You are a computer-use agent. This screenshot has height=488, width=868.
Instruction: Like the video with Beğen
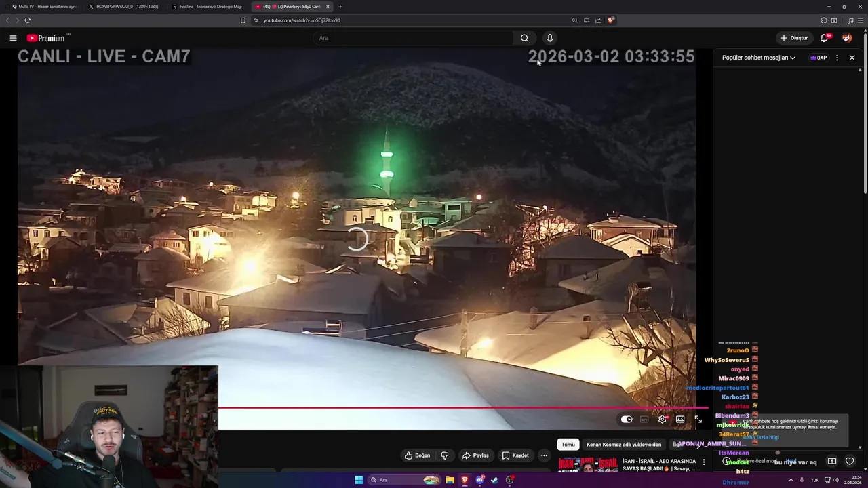pyautogui.click(x=418, y=455)
